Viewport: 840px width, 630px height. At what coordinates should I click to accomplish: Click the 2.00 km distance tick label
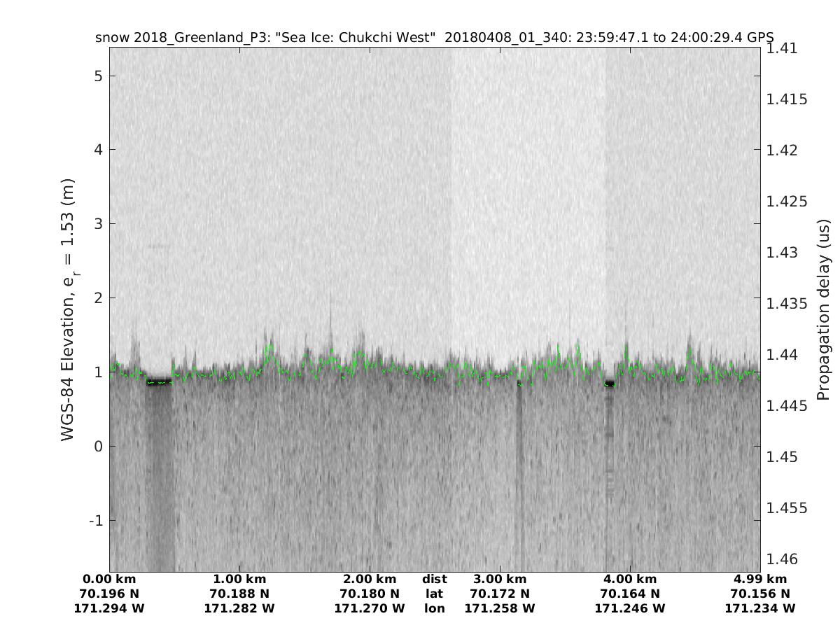pos(370,580)
